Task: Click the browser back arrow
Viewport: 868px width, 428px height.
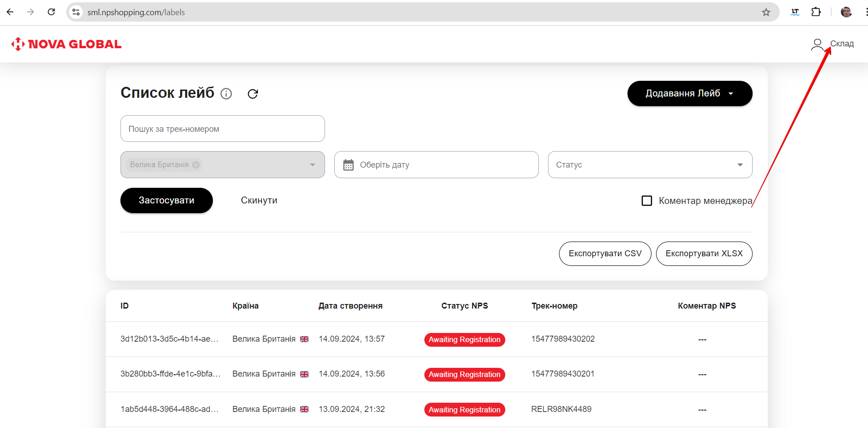Action: pos(10,12)
